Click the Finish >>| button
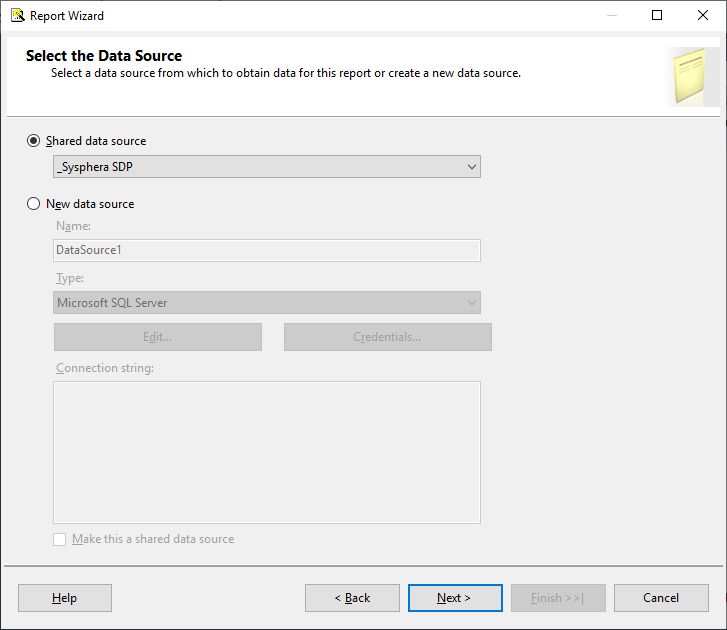The height and width of the screenshot is (630, 727). [x=558, y=598]
